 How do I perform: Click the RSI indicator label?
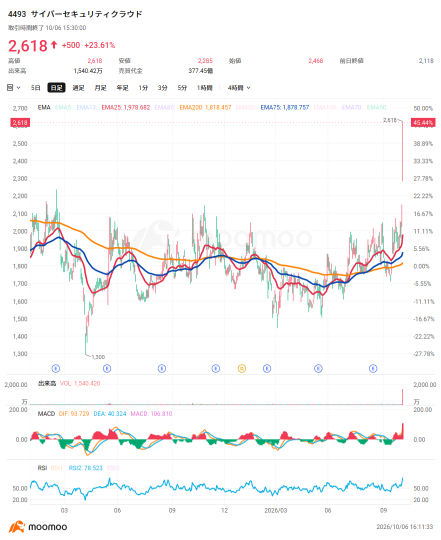point(42,468)
